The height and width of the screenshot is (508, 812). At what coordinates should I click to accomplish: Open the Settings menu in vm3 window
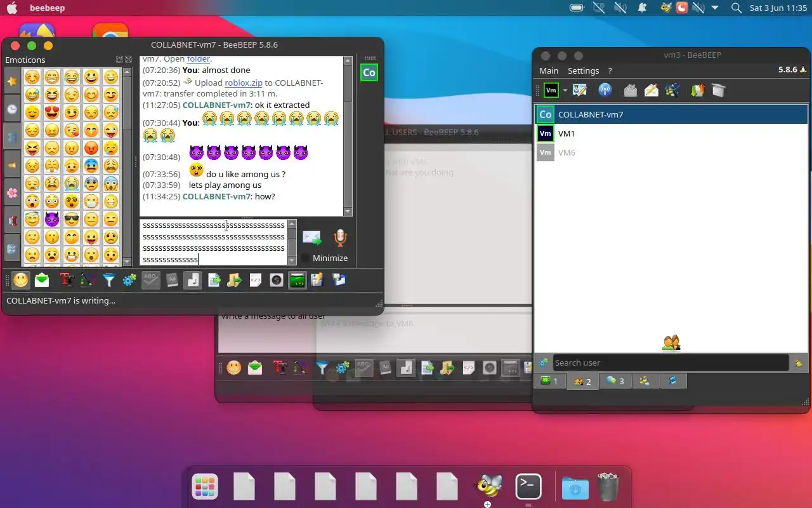coord(583,70)
